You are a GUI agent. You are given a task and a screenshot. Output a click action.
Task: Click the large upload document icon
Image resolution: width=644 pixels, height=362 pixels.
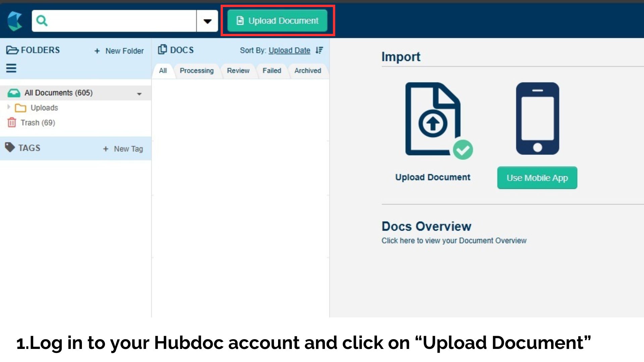coord(439,121)
